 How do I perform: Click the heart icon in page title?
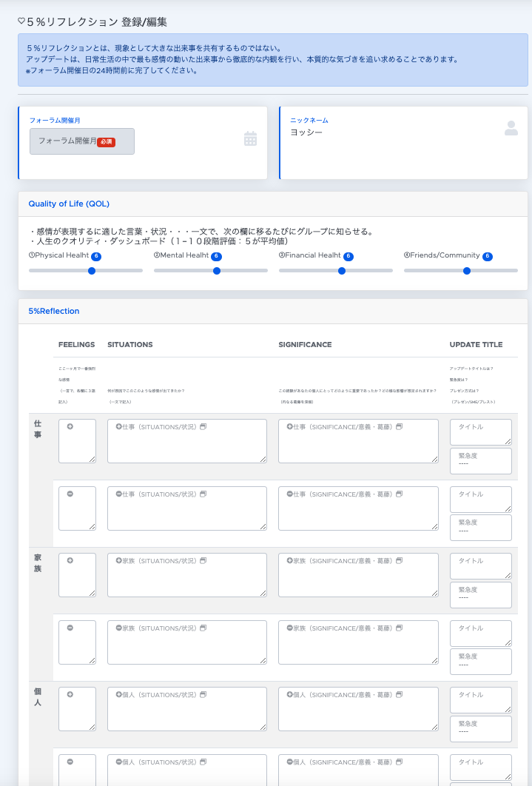tap(21, 22)
